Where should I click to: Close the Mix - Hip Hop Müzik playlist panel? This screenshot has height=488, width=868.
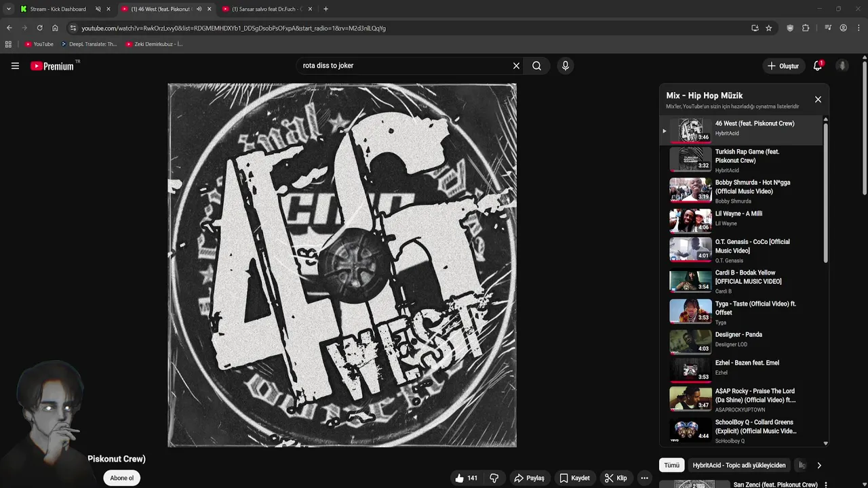[x=818, y=100]
